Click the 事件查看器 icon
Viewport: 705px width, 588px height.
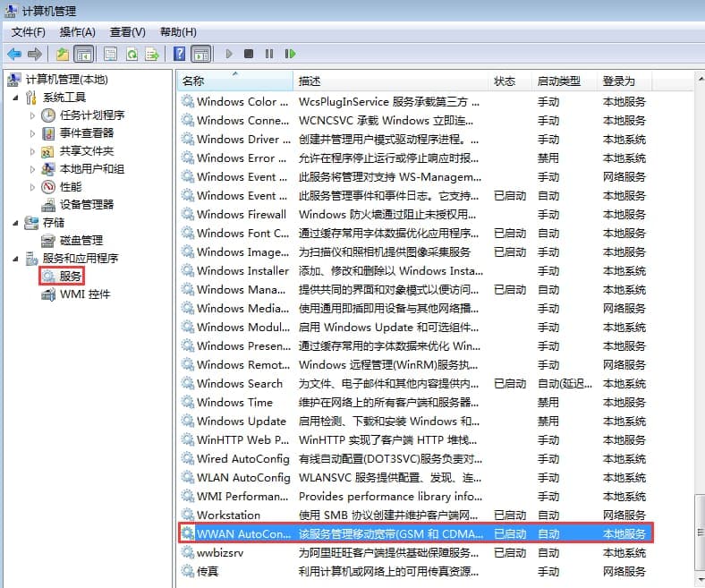click(48, 133)
